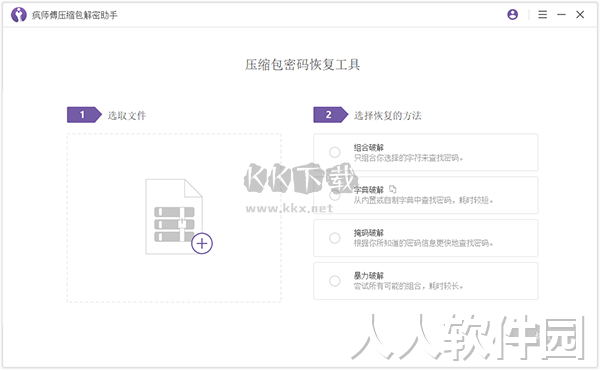Click the description 根据你所知道的密码信息更快地查找密码
This screenshot has width=600, height=370.
pos(423,243)
